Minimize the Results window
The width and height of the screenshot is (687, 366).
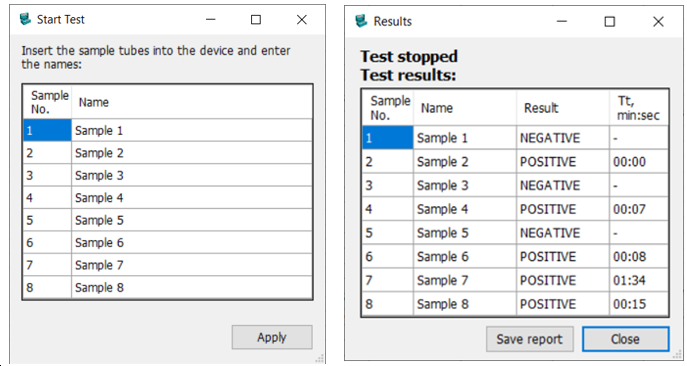point(562,21)
